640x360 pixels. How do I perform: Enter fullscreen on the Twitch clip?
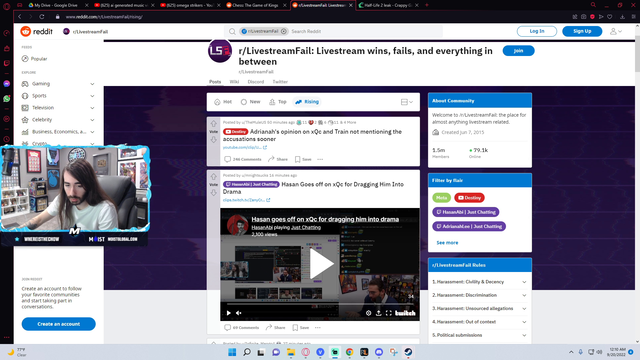389,313
